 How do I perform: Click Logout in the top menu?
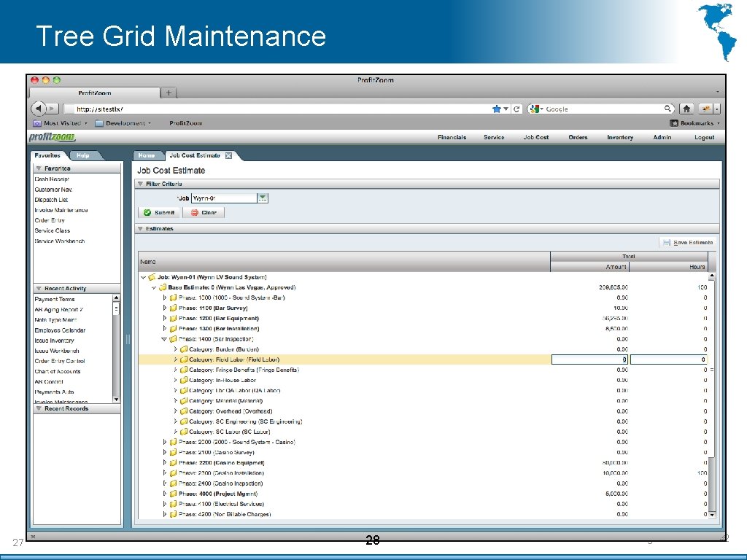click(x=704, y=137)
